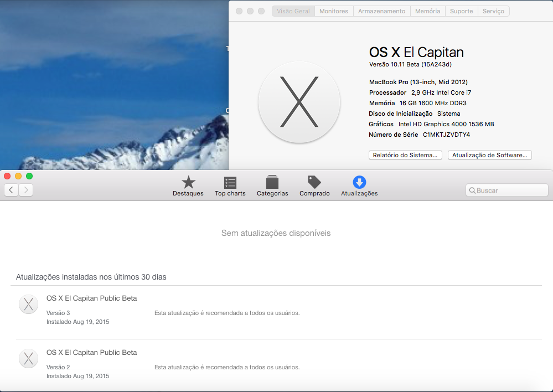Switch to the Suporte tab
Image resolution: width=553 pixels, height=392 pixels.
(x=461, y=11)
